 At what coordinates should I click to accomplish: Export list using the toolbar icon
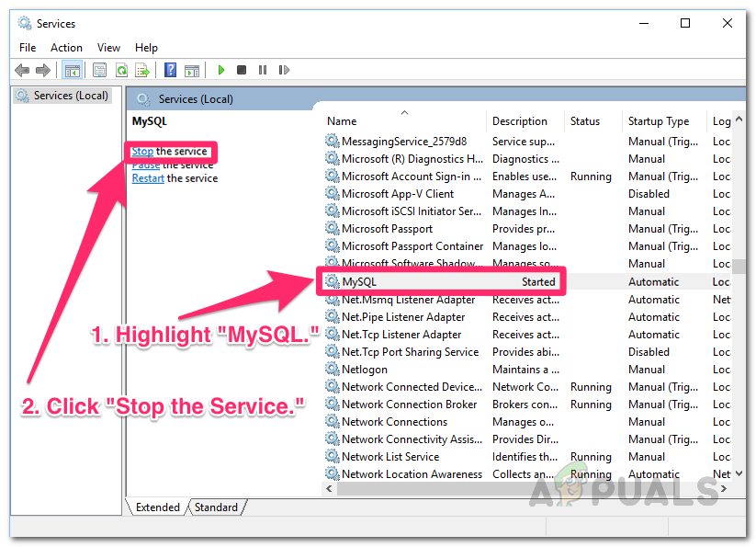click(142, 71)
